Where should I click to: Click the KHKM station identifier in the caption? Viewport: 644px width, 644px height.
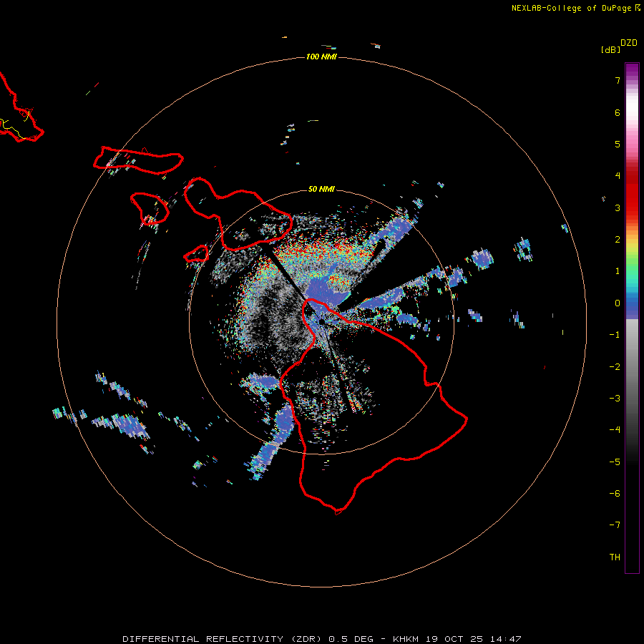pyautogui.click(x=406, y=639)
